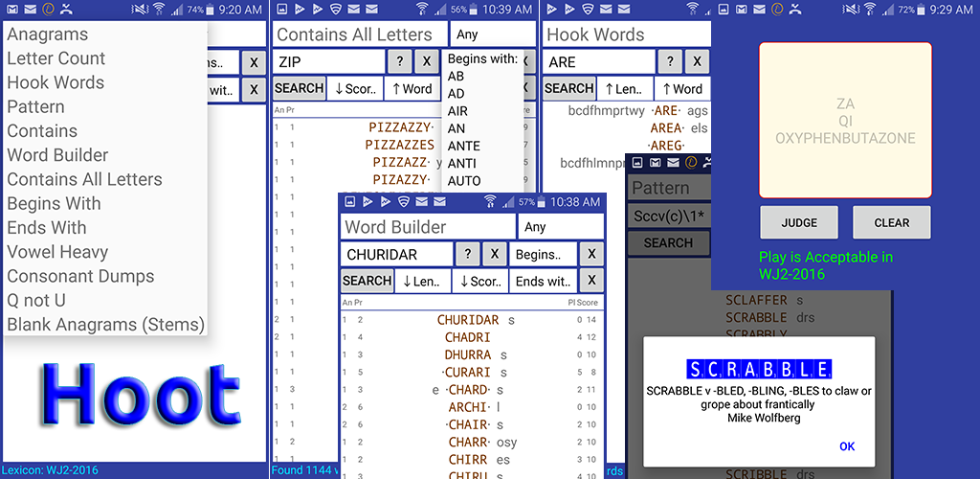Screen dimensions: 980x479
Task: Tap the picture icon in the 10:38 AM status bar
Action: tap(350, 202)
